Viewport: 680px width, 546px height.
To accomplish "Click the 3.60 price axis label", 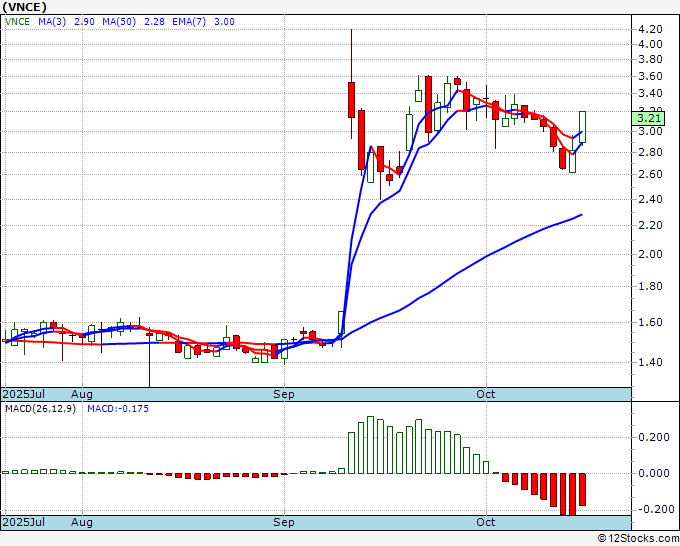I will (651, 76).
